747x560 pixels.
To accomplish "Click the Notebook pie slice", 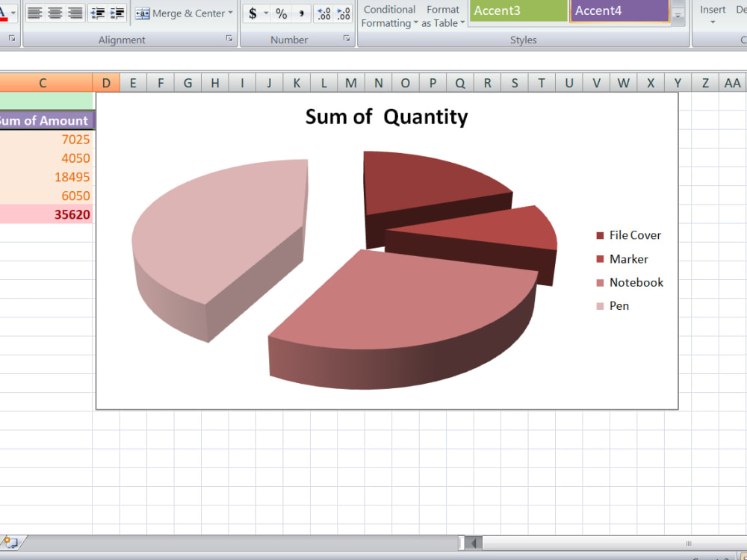I will [405, 305].
